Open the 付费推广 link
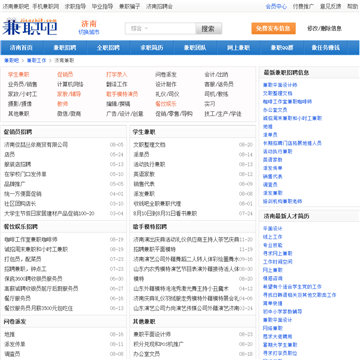The image size is (360, 360). (x=303, y=6)
